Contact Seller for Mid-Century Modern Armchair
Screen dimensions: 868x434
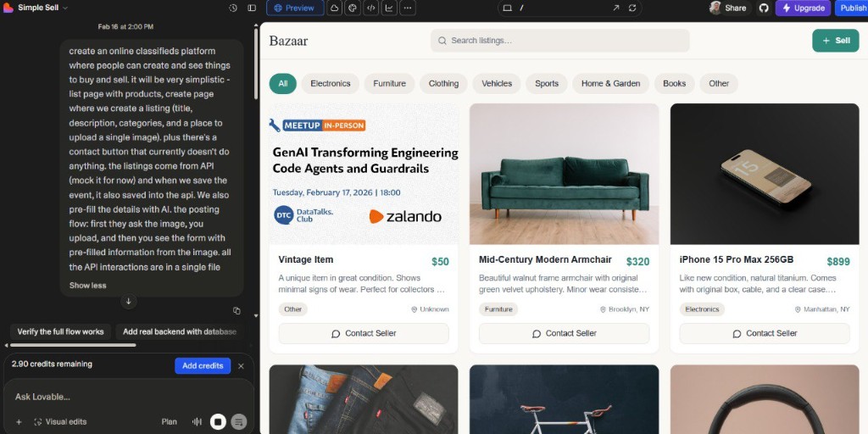click(x=564, y=334)
